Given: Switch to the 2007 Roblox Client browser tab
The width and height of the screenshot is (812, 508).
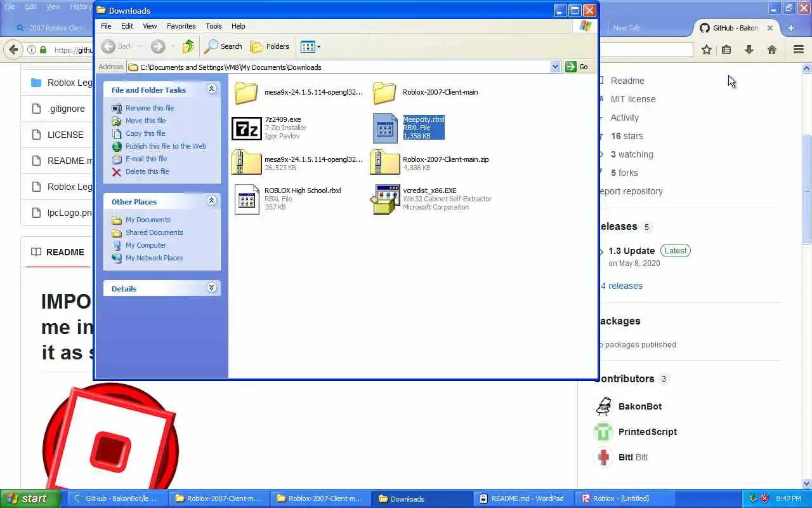Looking at the screenshot, I should (x=50, y=28).
